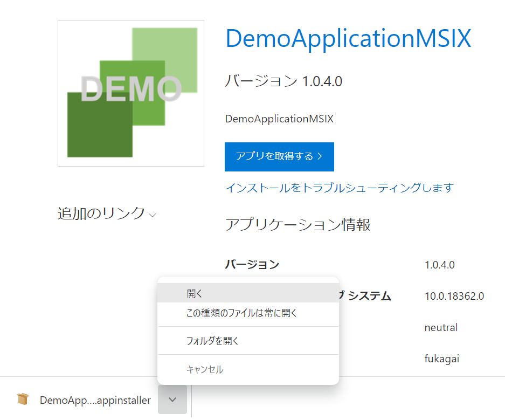
Task: Open インストールをトラブルシューティングします link
Action: pos(340,188)
